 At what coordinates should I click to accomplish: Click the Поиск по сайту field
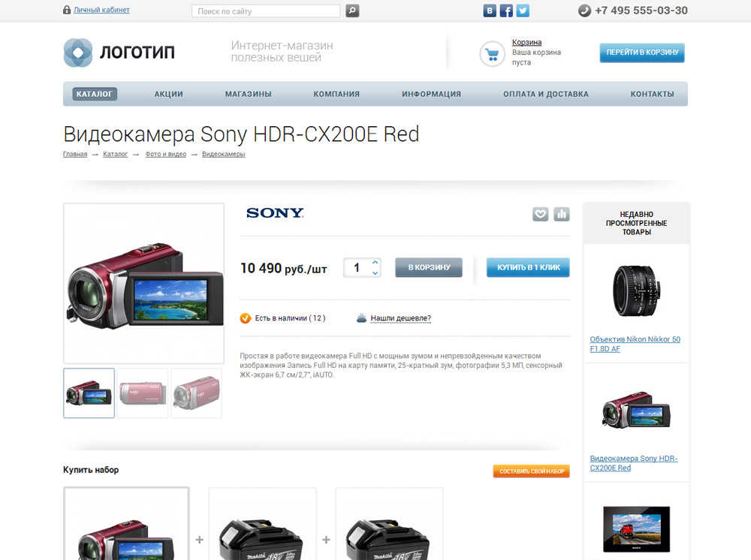pos(266,11)
